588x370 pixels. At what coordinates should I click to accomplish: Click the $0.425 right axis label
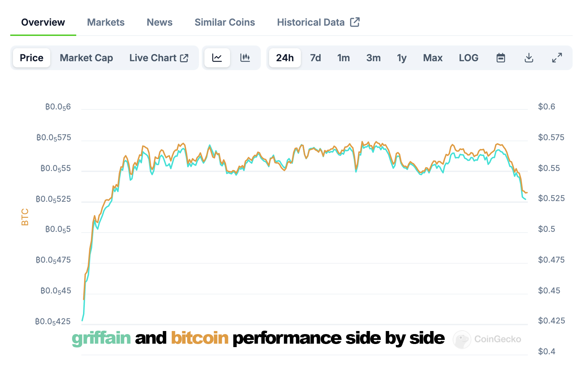pos(551,321)
